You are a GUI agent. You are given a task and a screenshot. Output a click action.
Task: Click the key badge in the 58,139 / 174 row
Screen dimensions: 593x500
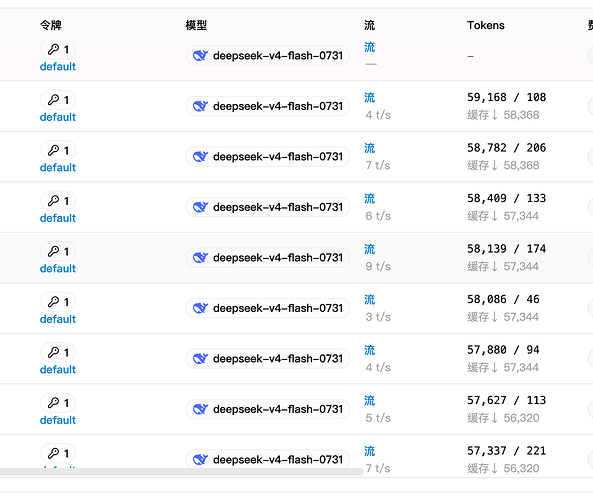pos(58,252)
